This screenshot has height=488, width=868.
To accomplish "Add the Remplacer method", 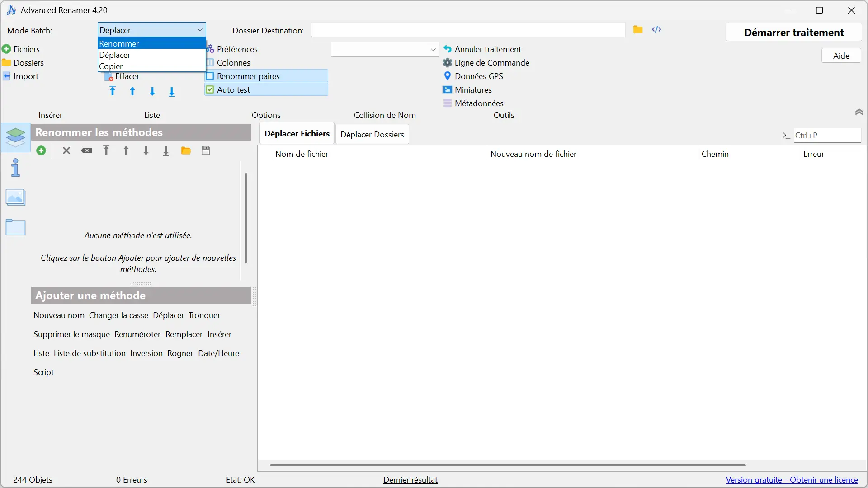I will coord(184,334).
